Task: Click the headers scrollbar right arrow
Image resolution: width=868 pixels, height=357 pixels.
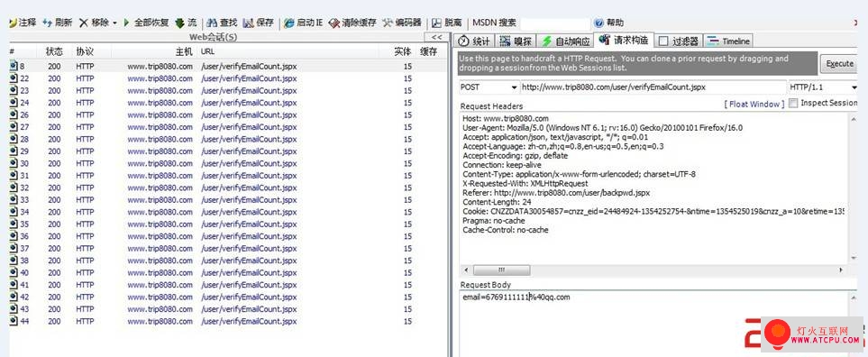Action: pyautogui.click(x=841, y=270)
